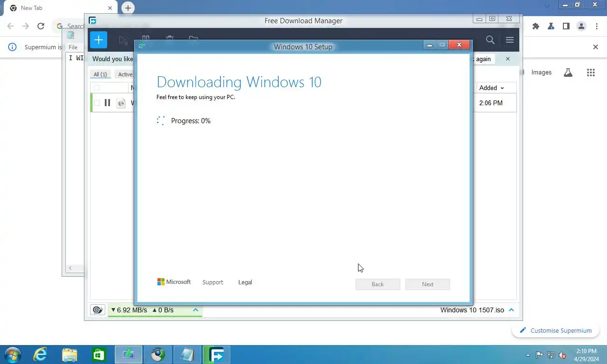Open the Legal link in Windows 10 Setup
The image size is (607, 364).
click(x=245, y=282)
